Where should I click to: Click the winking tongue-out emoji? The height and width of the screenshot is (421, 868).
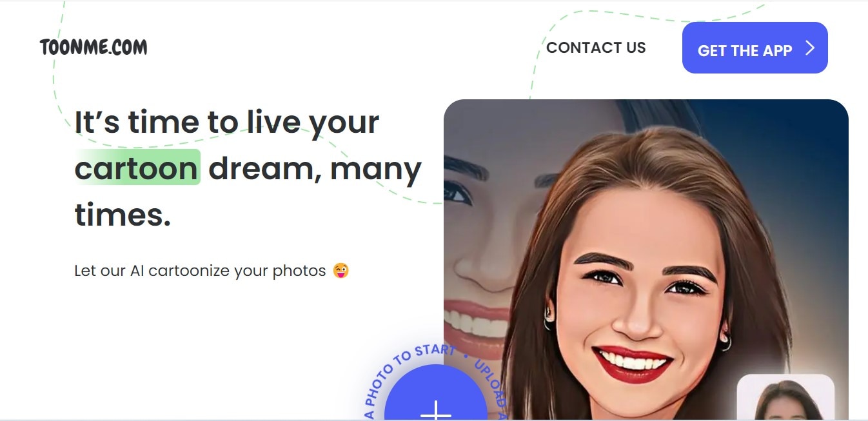340,270
